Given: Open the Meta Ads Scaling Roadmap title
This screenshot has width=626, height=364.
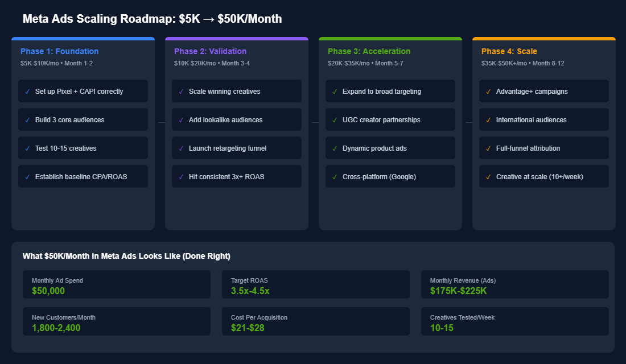Looking at the screenshot, I should (151, 18).
